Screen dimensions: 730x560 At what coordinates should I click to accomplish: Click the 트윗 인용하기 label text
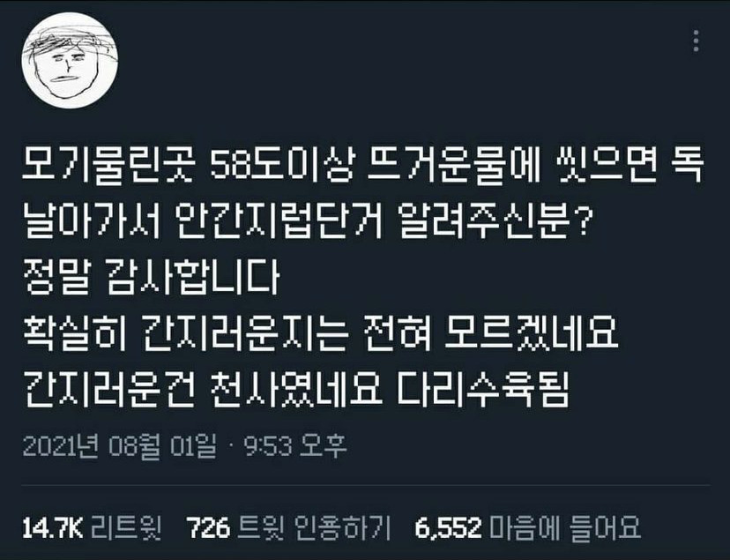pyautogui.click(x=314, y=528)
